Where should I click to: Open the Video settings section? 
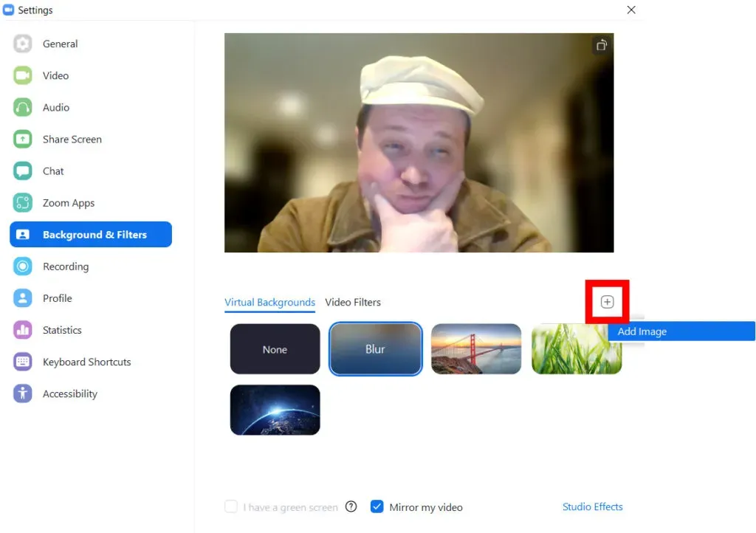(x=55, y=75)
